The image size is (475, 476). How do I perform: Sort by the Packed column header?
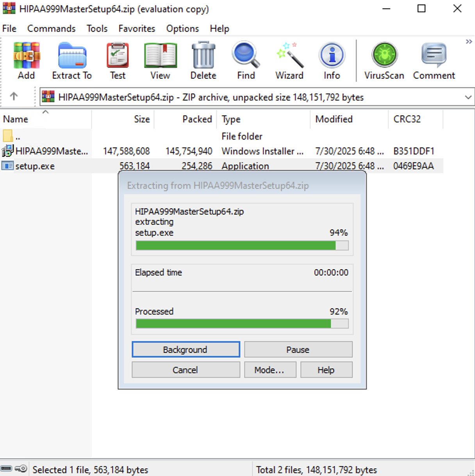tap(186, 119)
